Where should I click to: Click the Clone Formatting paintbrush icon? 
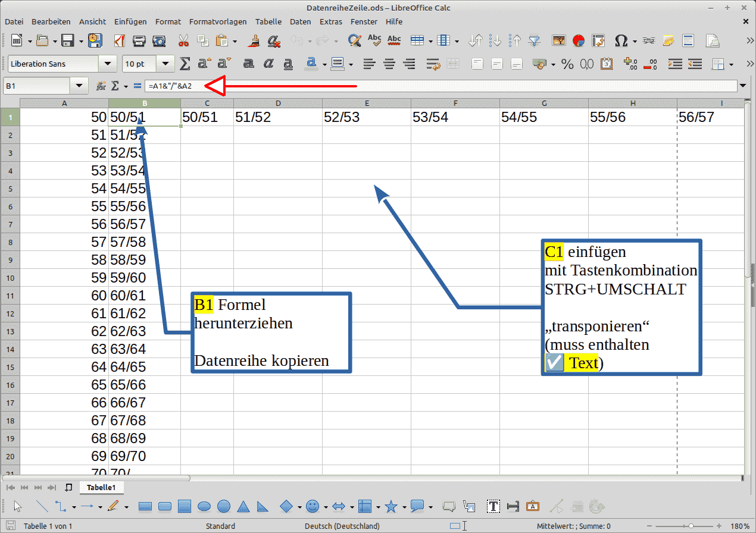coord(255,40)
